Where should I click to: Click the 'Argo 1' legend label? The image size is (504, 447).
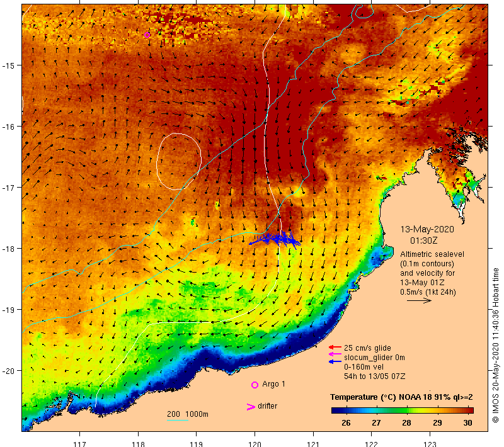coord(273,384)
